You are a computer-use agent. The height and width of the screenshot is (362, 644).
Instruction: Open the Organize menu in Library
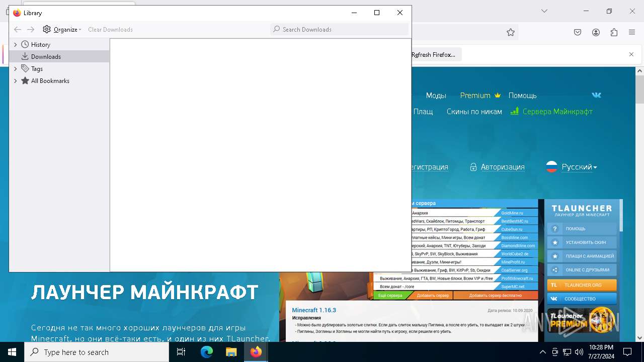pyautogui.click(x=62, y=30)
